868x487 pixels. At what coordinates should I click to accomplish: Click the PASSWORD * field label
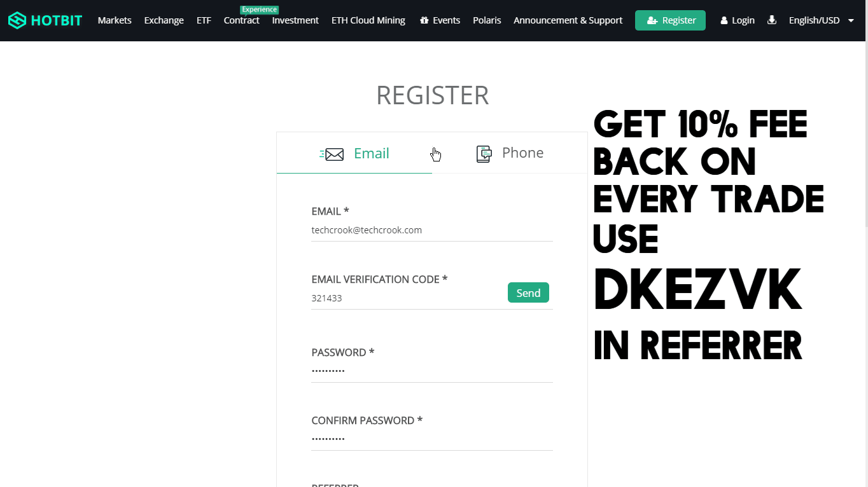343,352
